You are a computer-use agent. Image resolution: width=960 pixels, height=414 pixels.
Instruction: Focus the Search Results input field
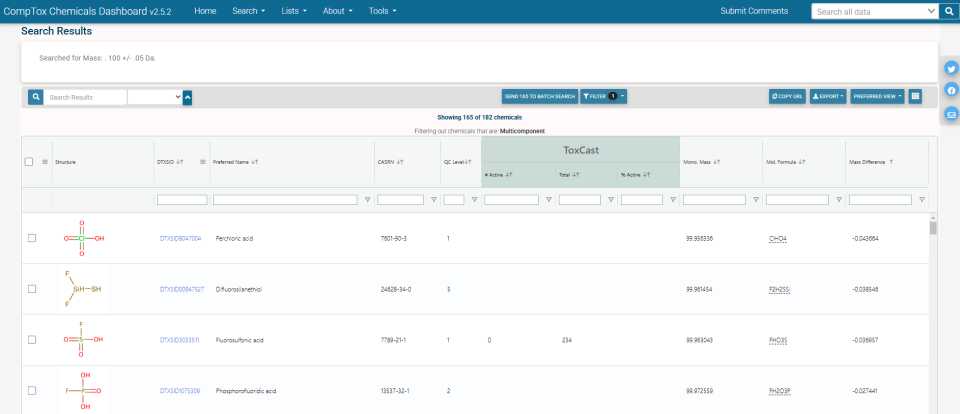click(85, 97)
